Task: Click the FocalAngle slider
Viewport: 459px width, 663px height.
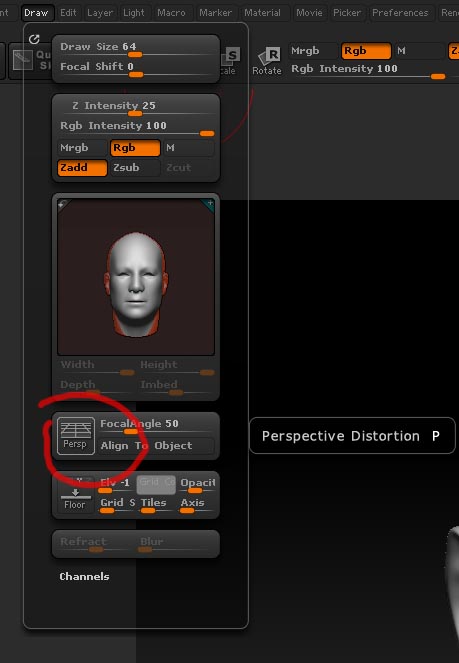Action: 157,426
